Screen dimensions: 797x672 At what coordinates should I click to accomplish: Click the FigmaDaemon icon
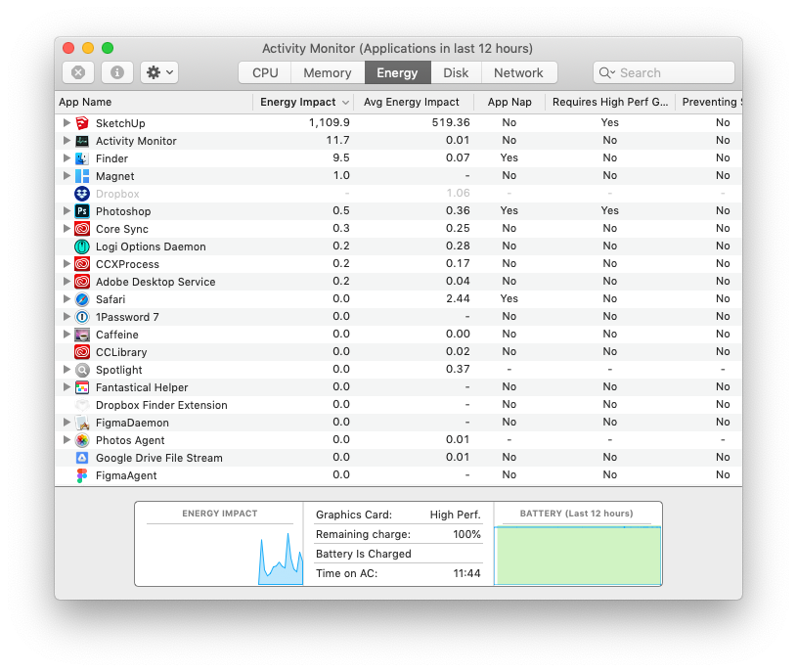tap(82, 423)
